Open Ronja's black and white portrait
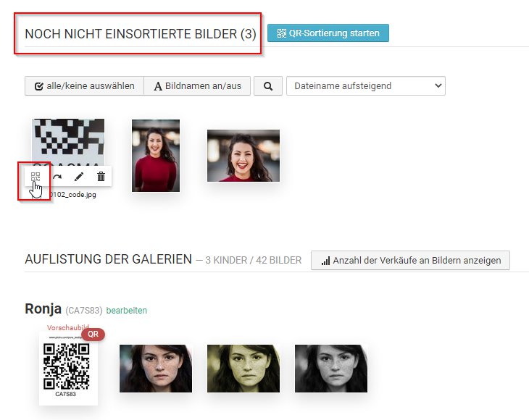529x420 pixels. pos(331,369)
